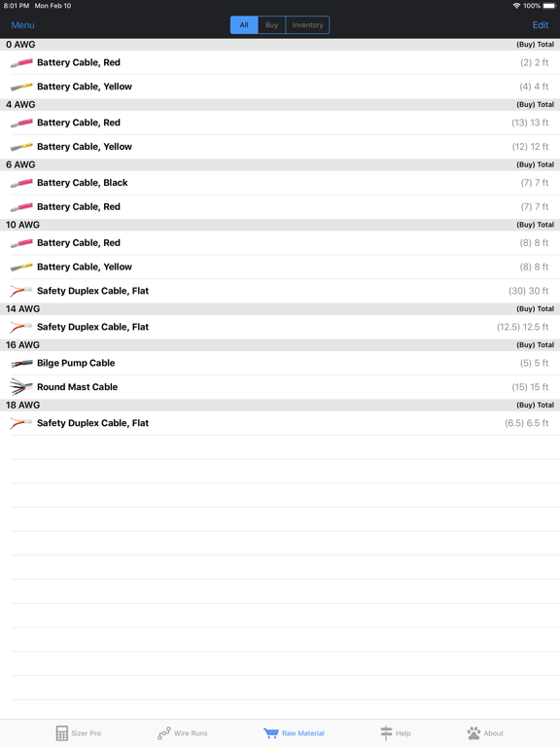Select Battery Cable, Yellow in 0 AWG
This screenshot has height=747, width=560.
280,87
